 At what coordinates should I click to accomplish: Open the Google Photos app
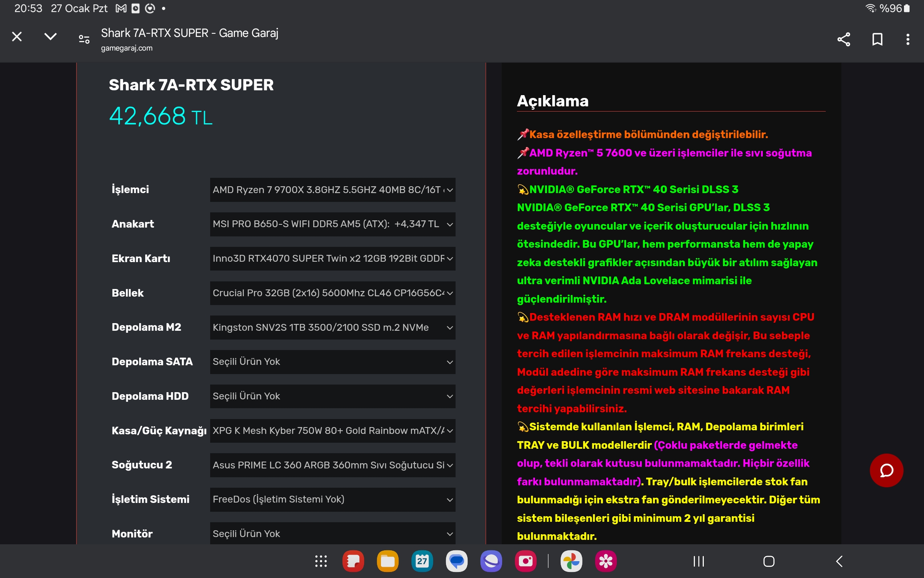tap(571, 561)
